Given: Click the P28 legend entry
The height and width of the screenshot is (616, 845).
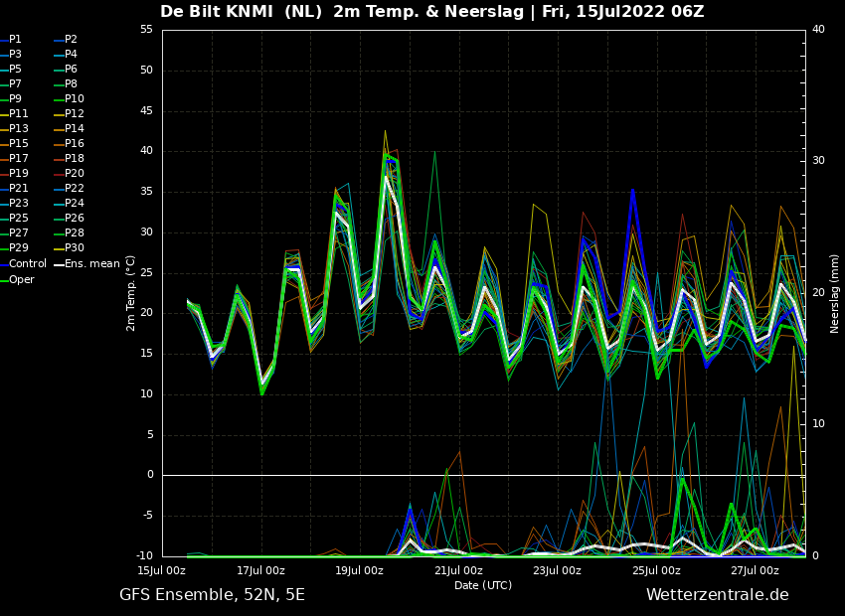Looking at the screenshot, I should click(x=69, y=233).
